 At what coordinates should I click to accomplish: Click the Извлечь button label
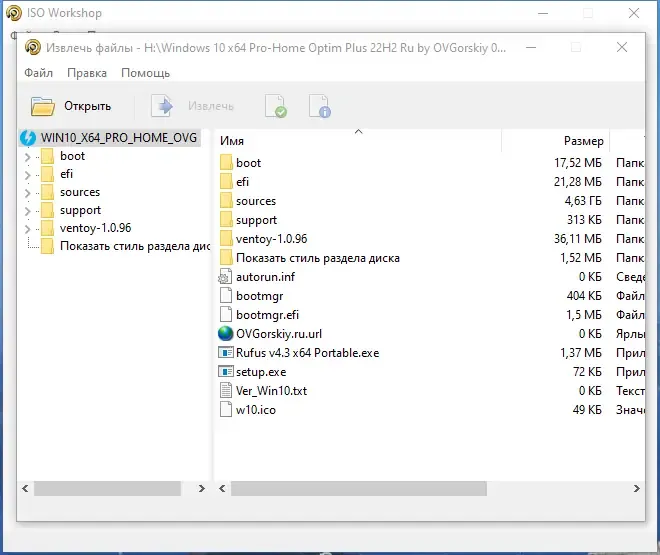pos(210,106)
